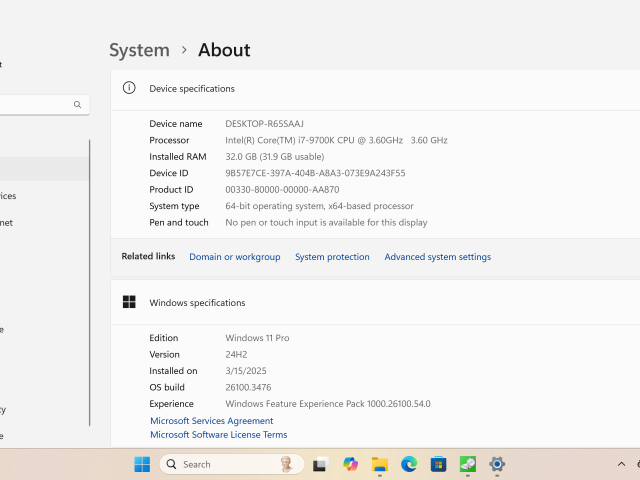Open the Windows Start menu
The image size is (640, 480).
point(142,464)
